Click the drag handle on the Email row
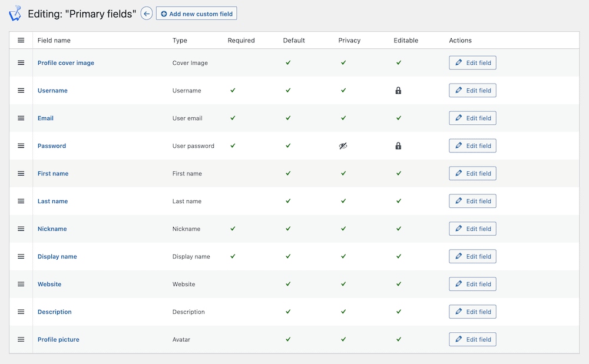The width and height of the screenshot is (589, 364). coord(21,118)
